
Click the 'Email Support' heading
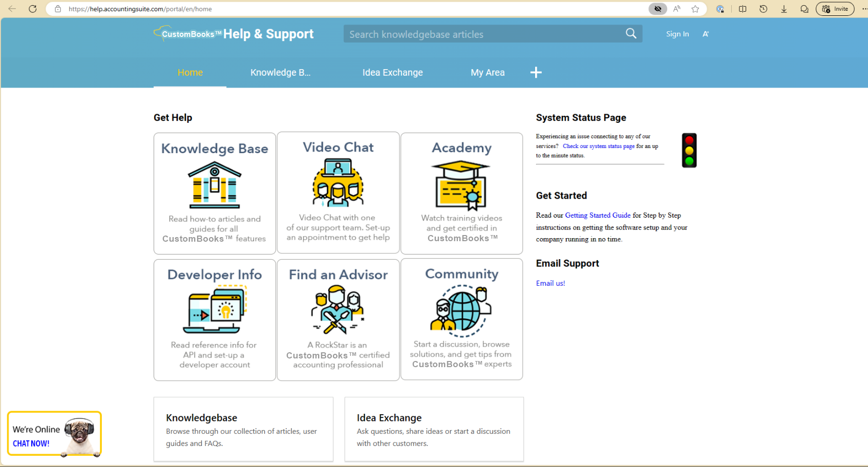(x=567, y=263)
